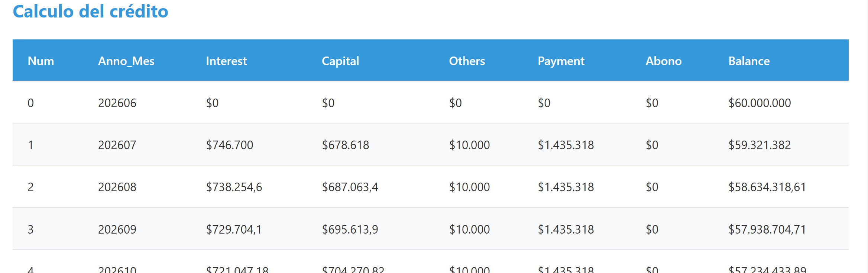Click balance value $57.938.704,71
Image resolution: width=868 pixels, height=273 pixels.
pos(767,229)
